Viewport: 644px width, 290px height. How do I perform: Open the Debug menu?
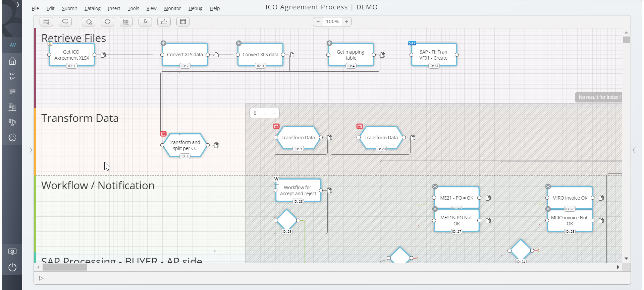tap(195, 8)
